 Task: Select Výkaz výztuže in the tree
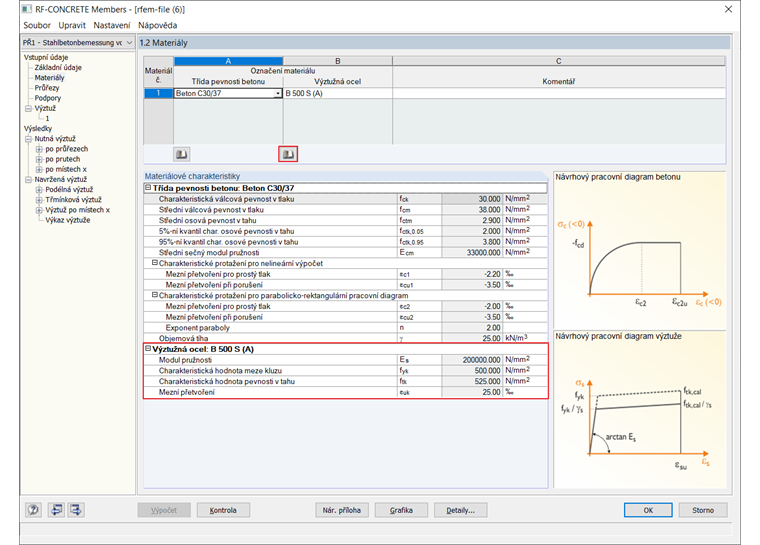pos(68,220)
